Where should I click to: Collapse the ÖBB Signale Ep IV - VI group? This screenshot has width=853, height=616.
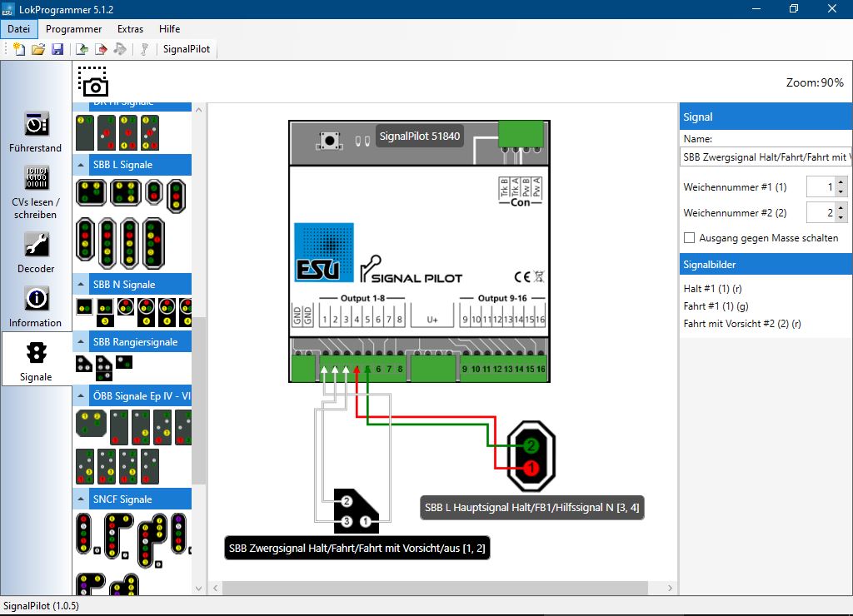coord(81,395)
